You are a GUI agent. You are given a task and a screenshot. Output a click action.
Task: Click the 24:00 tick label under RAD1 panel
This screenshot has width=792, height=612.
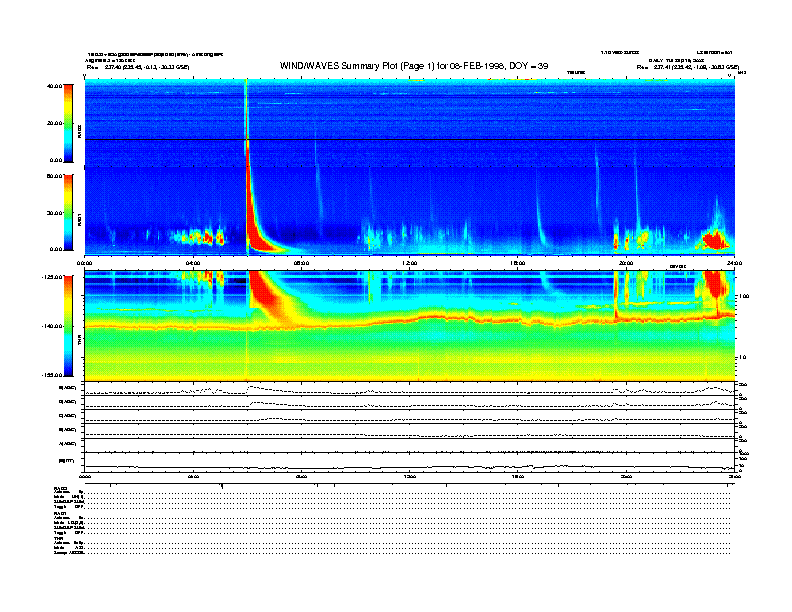click(x=734, y=263)
